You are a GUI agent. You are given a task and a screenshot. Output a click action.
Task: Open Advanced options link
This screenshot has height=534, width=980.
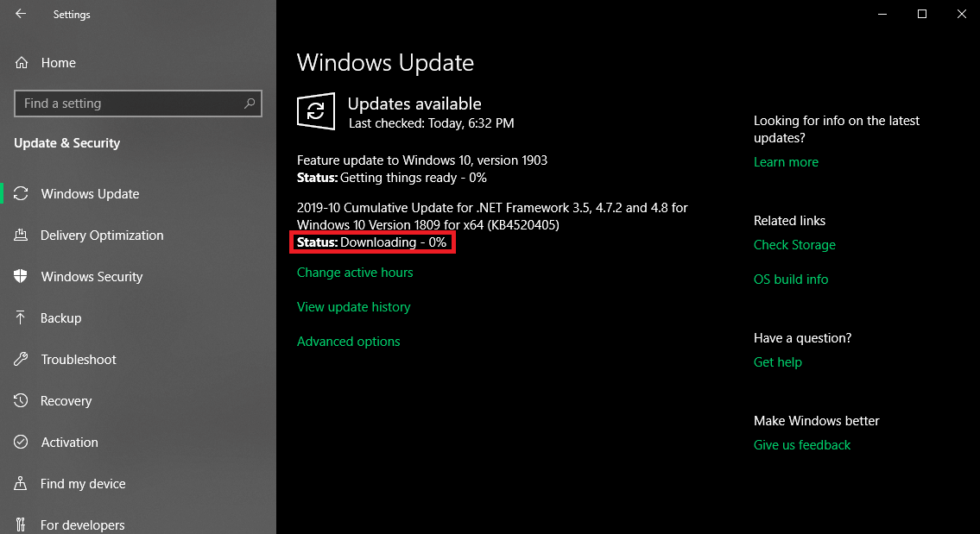[348, 342]
